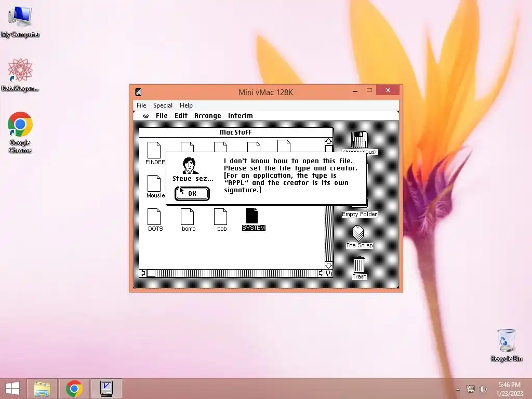
Task: Open Chrome from the taskbar
Action: click(74, 389)
